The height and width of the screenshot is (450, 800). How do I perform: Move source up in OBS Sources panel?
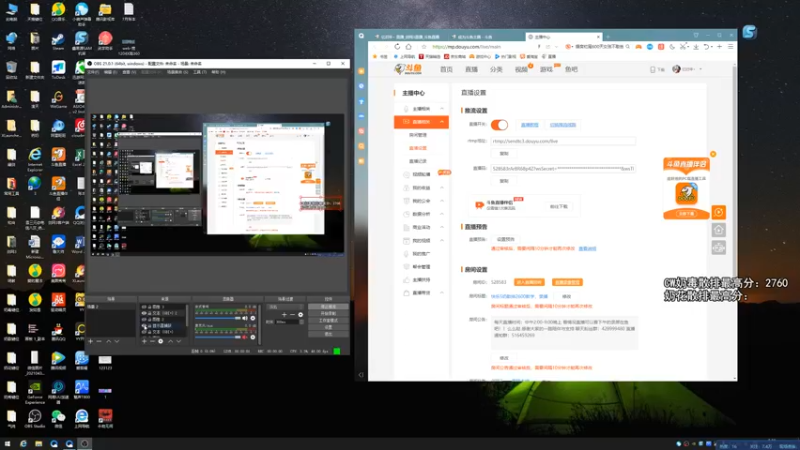click(170, 341)
